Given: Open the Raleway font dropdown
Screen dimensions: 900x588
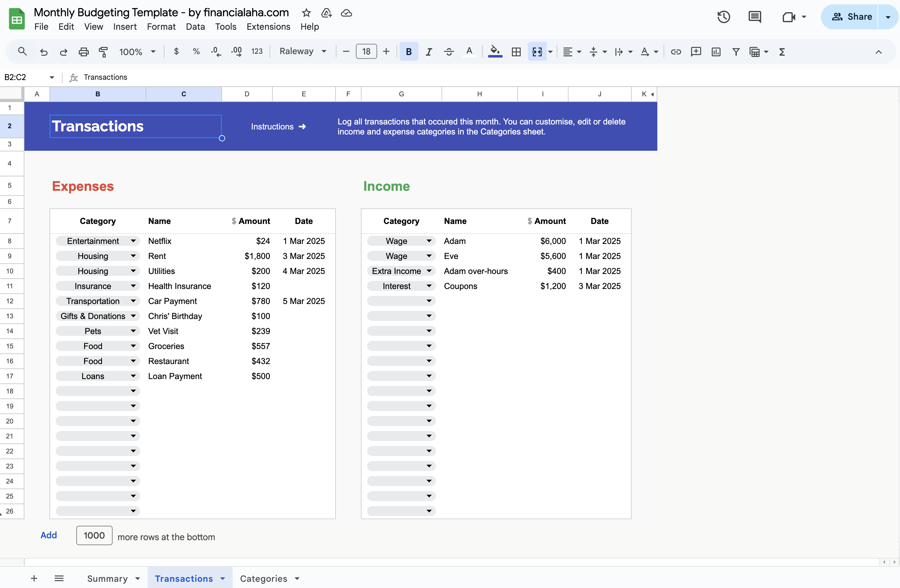Looking at the screenshot, I should pyautogui.click(x=302, y=51).
